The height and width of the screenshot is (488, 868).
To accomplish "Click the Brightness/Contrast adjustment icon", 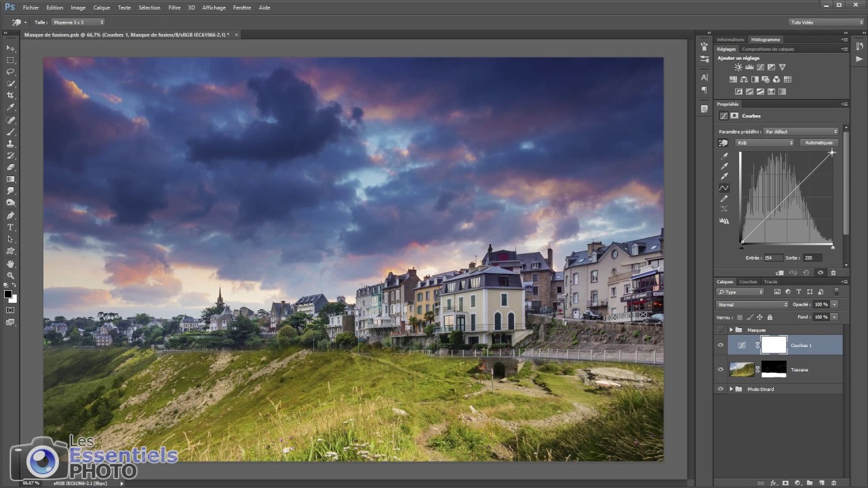I will click(738, 67).
